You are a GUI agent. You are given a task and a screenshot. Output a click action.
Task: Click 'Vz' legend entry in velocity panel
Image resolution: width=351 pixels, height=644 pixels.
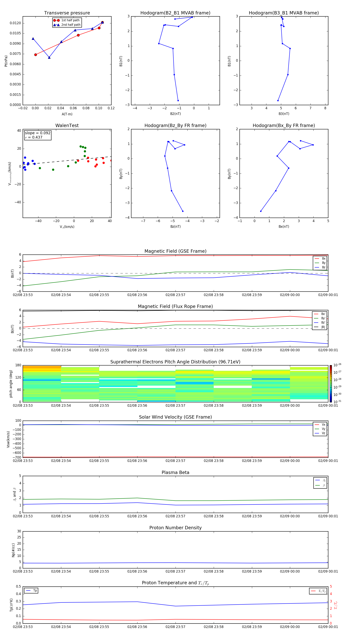[320, 433]
